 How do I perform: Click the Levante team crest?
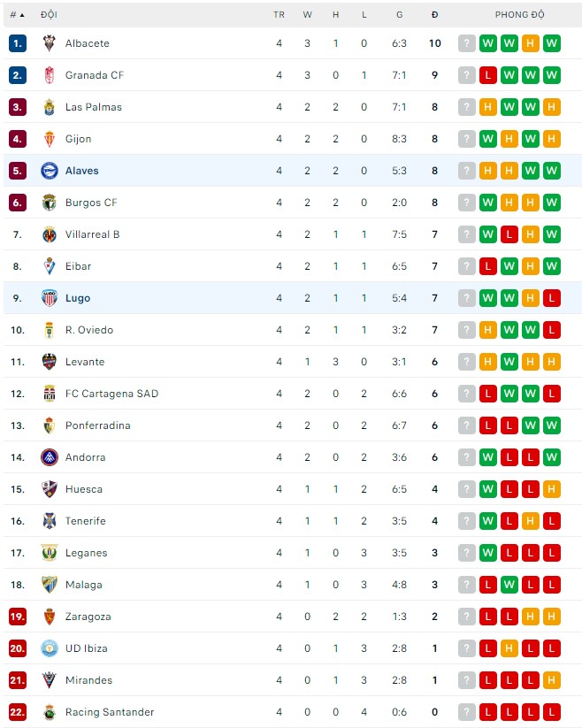point(49,362)
